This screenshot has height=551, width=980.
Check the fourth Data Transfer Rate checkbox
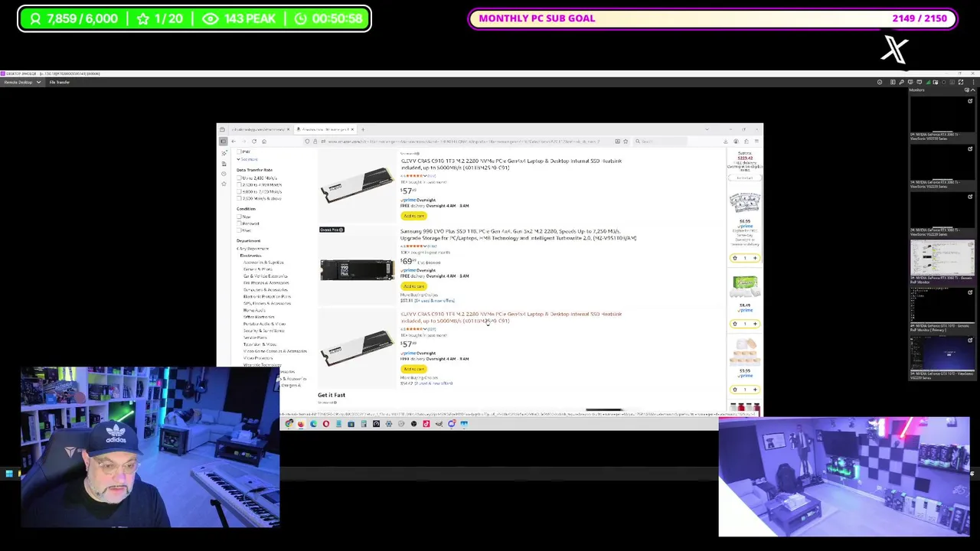[x=239, y=198]
